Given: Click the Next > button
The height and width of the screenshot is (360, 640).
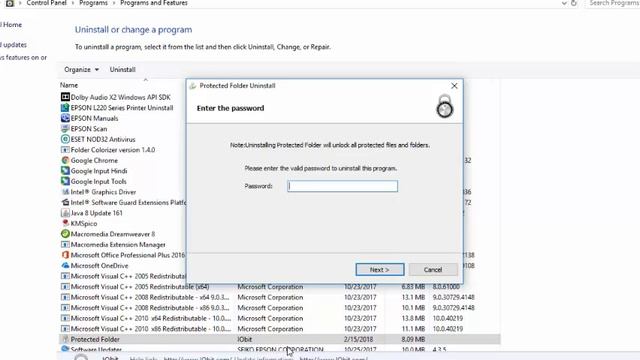Looking at the screenshot, I should (380, 269).
